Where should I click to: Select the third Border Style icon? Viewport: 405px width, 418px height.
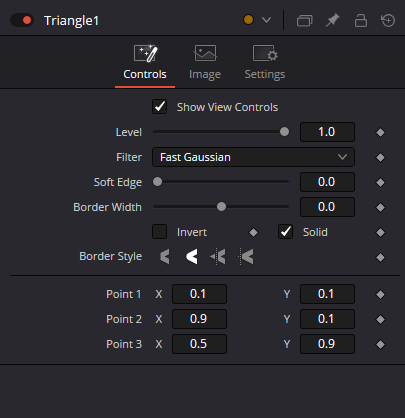[218, 257]
